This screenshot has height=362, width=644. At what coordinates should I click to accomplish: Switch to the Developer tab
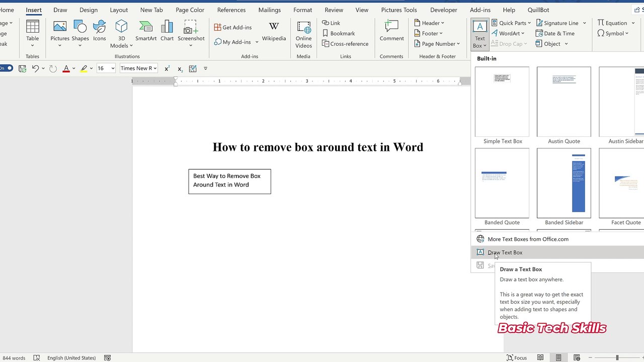point(444,10)
